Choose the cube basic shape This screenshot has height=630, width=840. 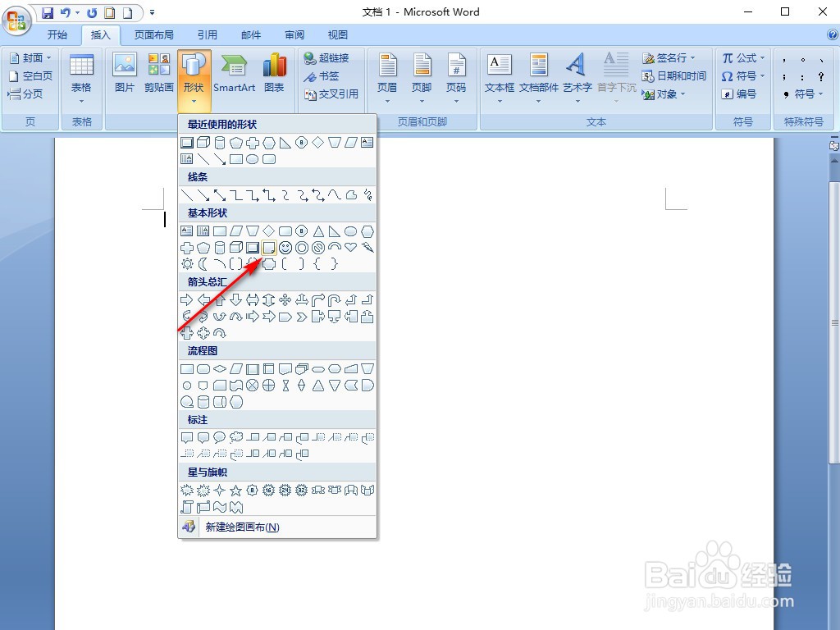236,248
